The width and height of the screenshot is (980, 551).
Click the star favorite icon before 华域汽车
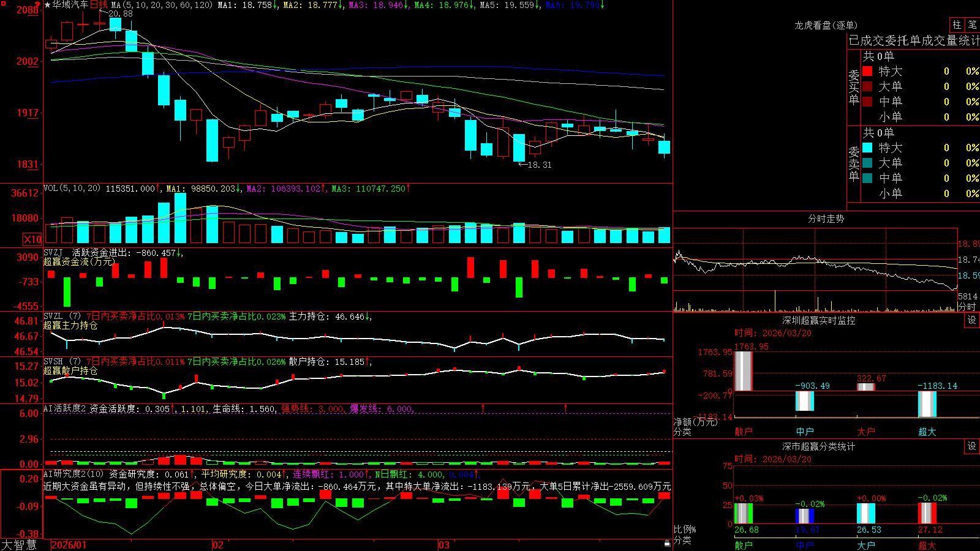(47, 5)
